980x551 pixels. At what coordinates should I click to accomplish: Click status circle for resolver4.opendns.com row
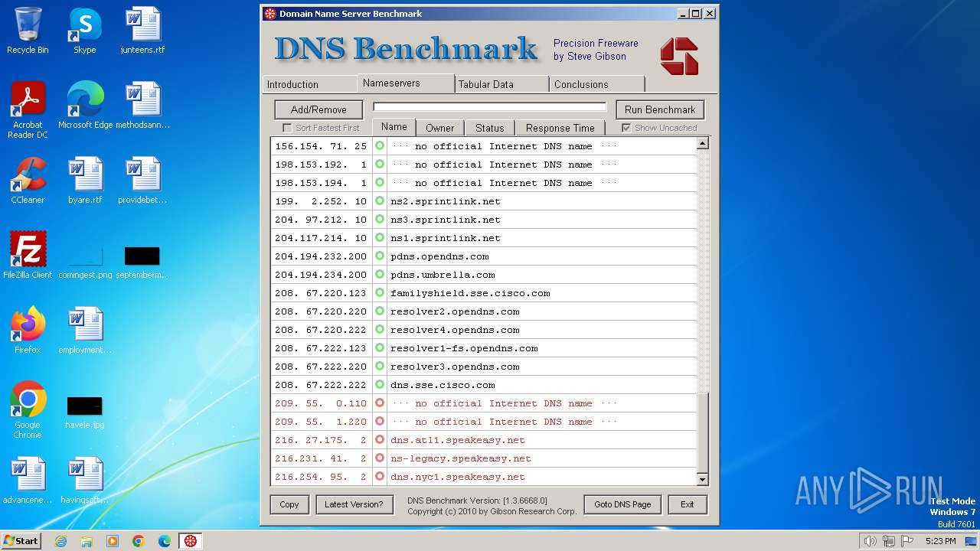pyautogui.click(x=380, y=330)
